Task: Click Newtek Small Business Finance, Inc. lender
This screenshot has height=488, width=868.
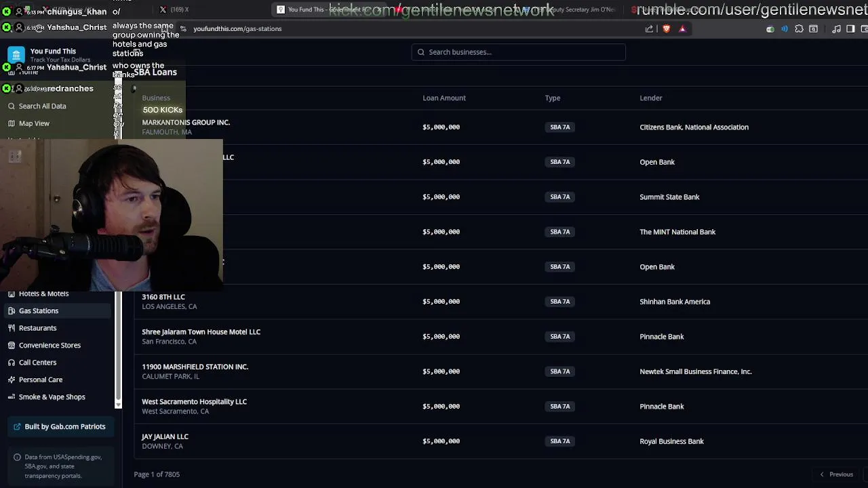Action: [x=696, y=371]
